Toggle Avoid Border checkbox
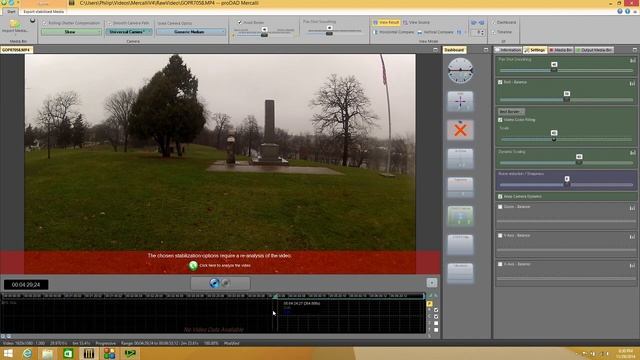 coord(240,22)
